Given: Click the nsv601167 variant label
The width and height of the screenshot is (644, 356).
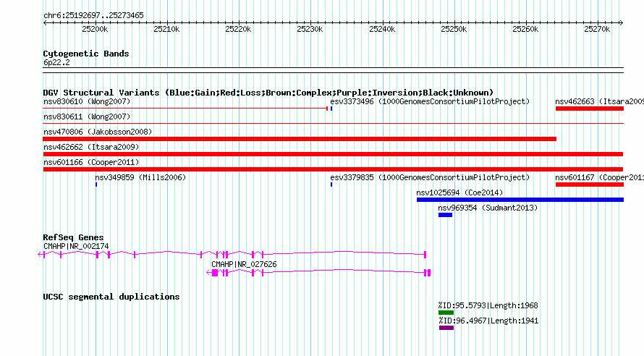Looking at the screenshot, I should point(599,177).
